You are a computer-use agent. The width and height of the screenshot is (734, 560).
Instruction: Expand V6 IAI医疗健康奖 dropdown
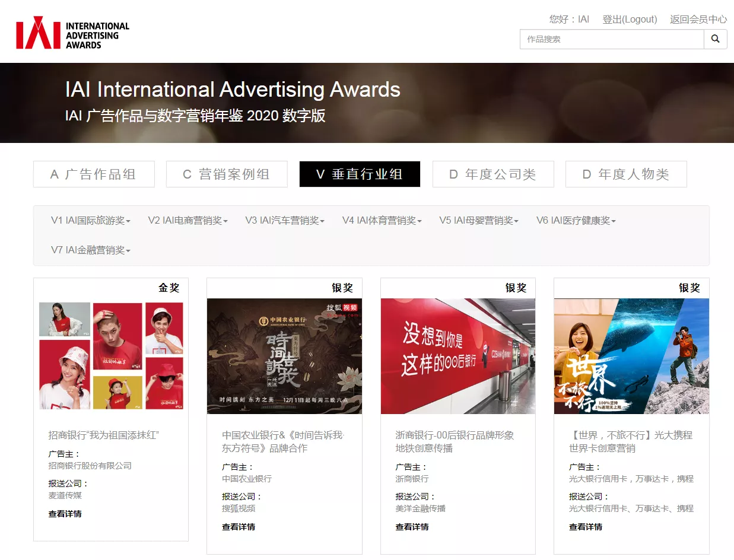(576, 221)
